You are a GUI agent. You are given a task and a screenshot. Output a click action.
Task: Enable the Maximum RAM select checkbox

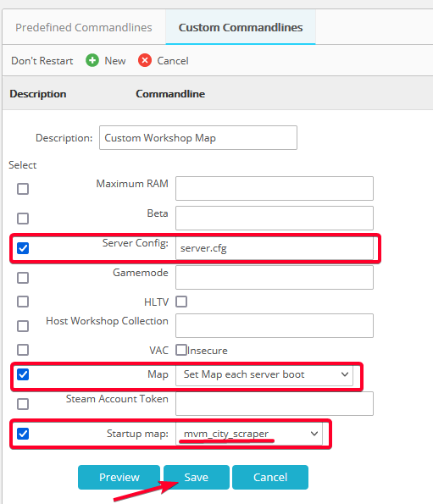click(x=23, y=189)
